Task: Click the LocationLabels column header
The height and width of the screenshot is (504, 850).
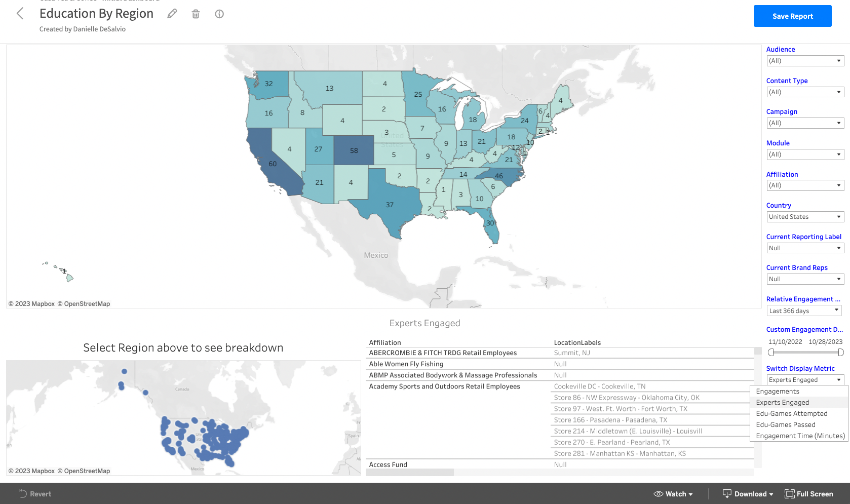Action: point(577,343)
